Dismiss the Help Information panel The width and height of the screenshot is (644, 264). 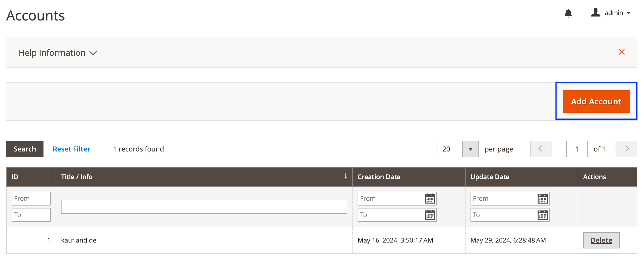pyautogui.click(x=622, y=52)
